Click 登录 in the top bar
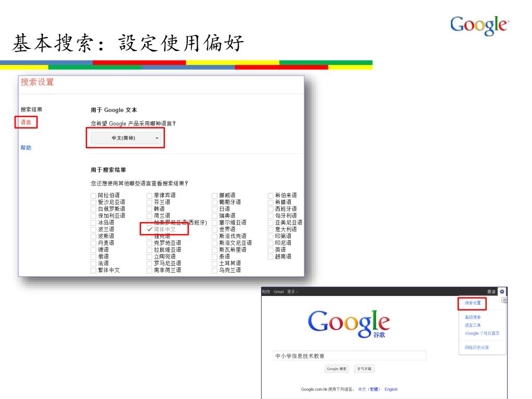This screenshot has width=532, height=399. 491,292
